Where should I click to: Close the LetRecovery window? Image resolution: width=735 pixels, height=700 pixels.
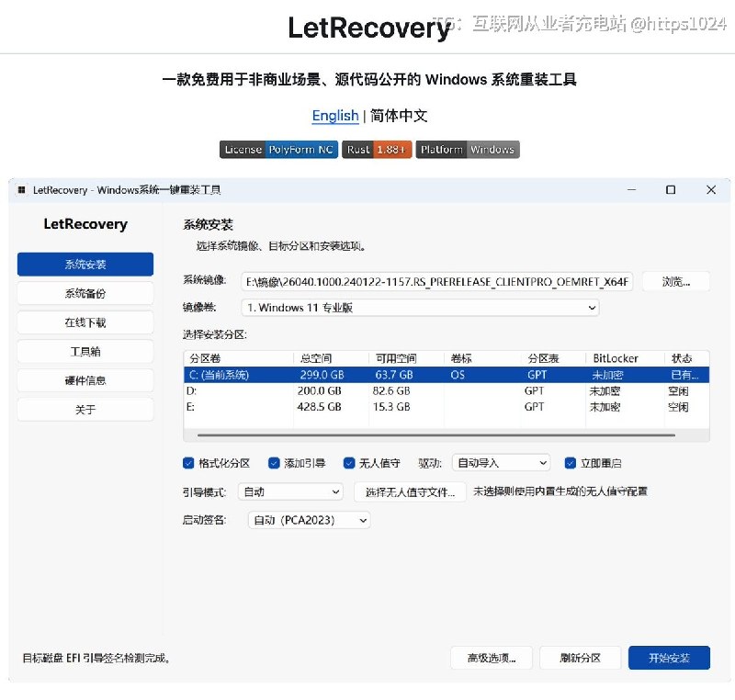point(710,190)
